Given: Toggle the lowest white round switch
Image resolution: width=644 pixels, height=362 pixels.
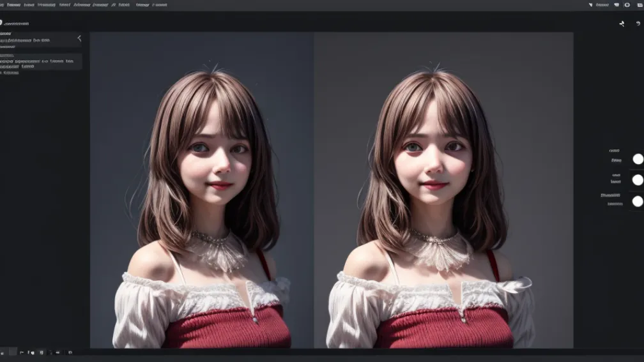Looking at the screenshot, I should (638, 201).
